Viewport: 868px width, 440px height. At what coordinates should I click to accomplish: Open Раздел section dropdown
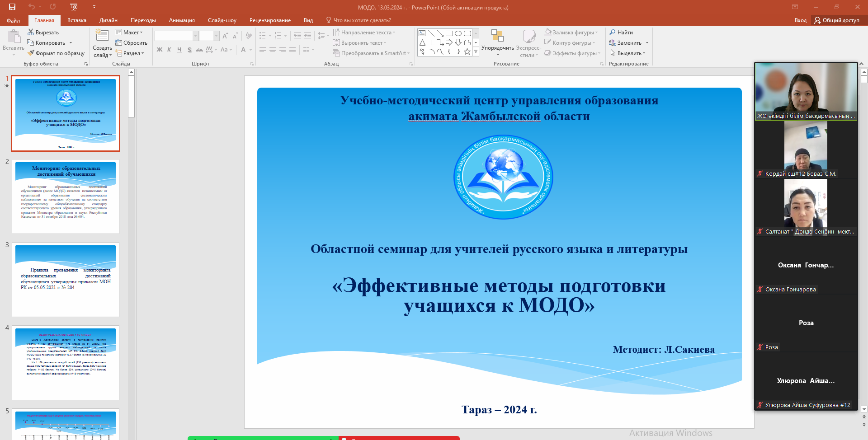[x=130, y=53]
